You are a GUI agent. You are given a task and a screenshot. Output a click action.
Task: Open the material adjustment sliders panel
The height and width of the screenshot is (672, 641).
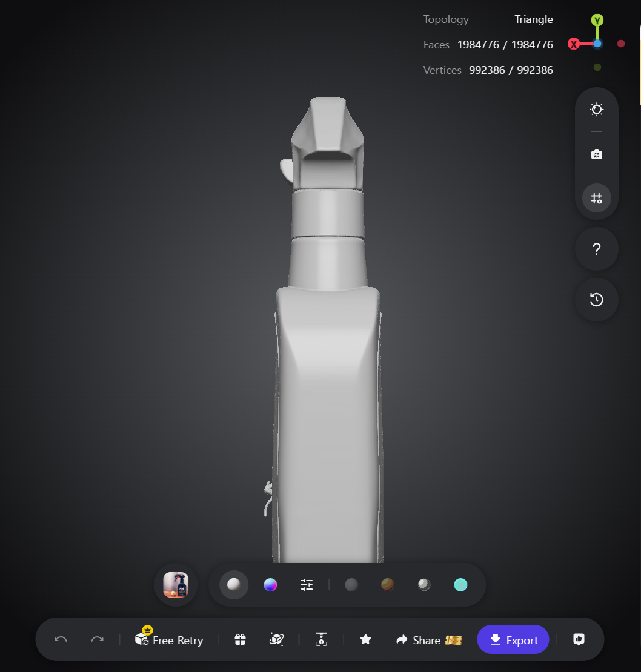tap(307, 585)
